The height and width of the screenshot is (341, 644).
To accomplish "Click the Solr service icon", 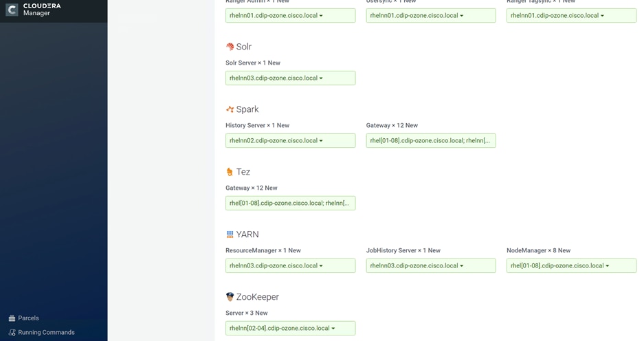I will (x=230, y=47).
